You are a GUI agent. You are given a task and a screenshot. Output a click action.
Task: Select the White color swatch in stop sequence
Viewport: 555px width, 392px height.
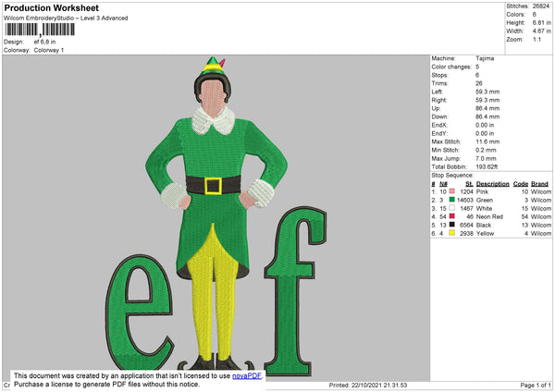click(452, 208)
